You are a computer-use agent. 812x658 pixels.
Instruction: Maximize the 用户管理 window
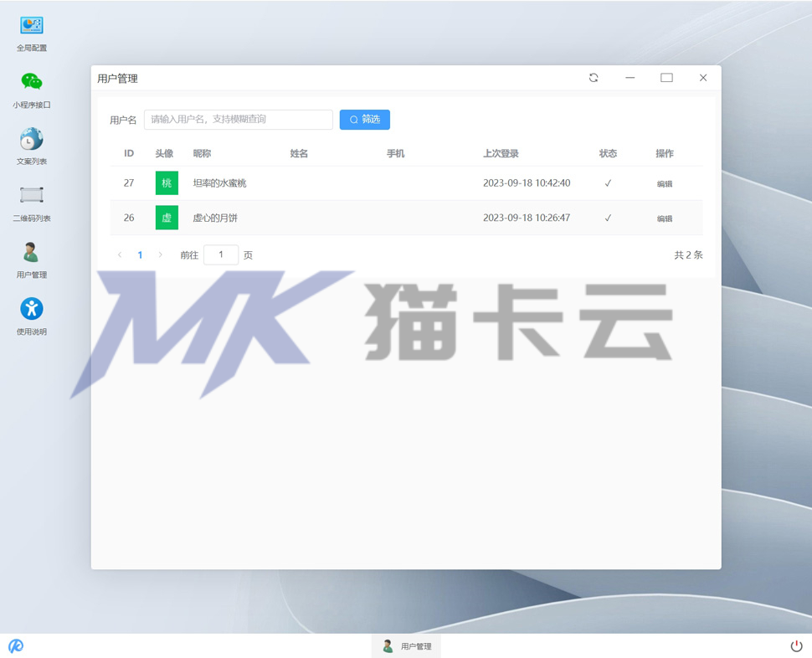pyautogui.click(x=666, y=78)
